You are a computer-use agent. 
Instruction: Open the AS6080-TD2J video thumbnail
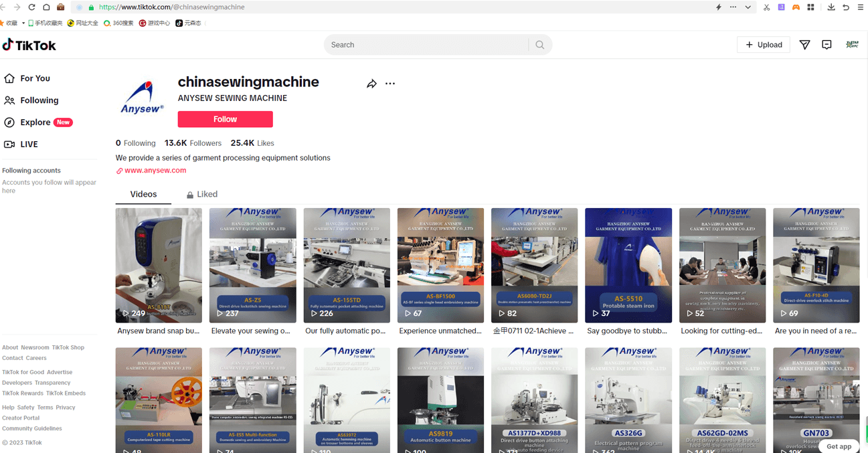pyautogui.click(x=534, y=266)
